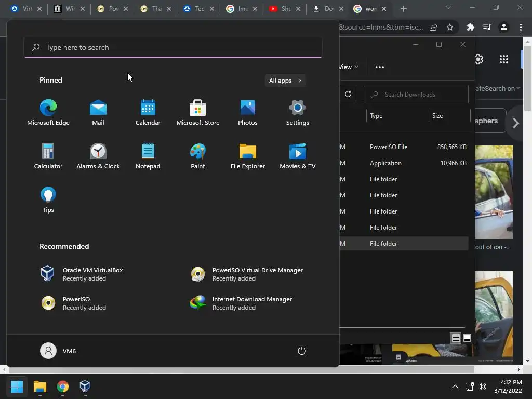Open Chrome media control icon
The image size is (532, 399).
[x=487, y=27]
